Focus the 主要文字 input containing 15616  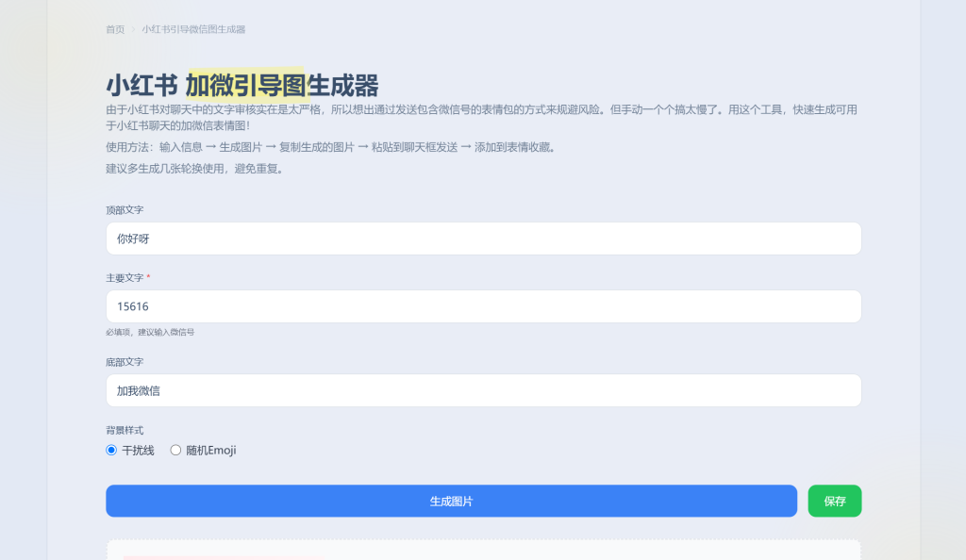(x=484, y=306)
